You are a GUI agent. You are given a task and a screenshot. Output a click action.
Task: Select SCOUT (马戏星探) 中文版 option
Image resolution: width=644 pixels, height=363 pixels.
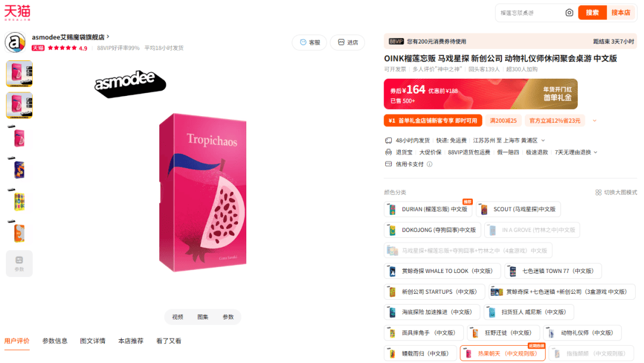518,209
